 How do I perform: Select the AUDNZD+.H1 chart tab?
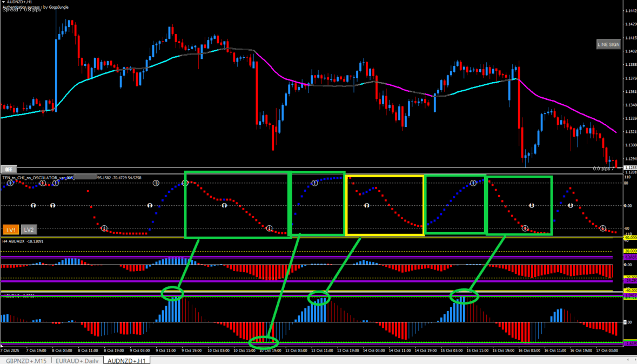126,360
